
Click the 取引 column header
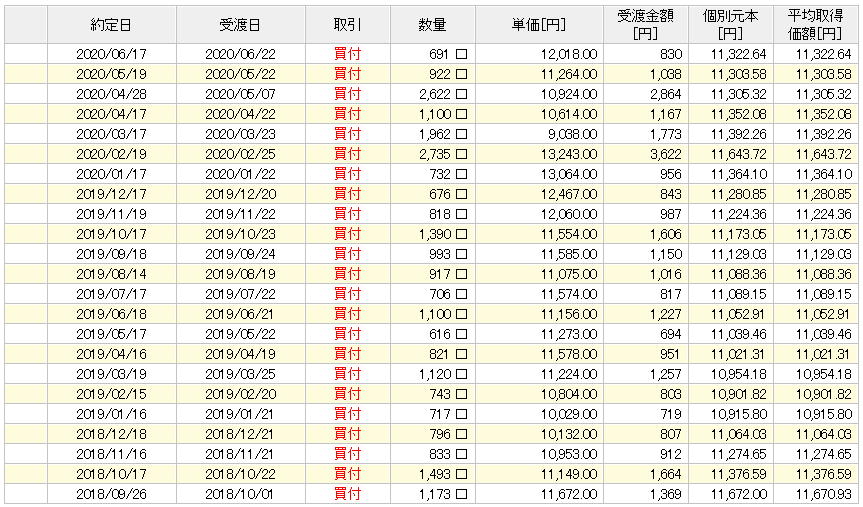tap(348, 25)
